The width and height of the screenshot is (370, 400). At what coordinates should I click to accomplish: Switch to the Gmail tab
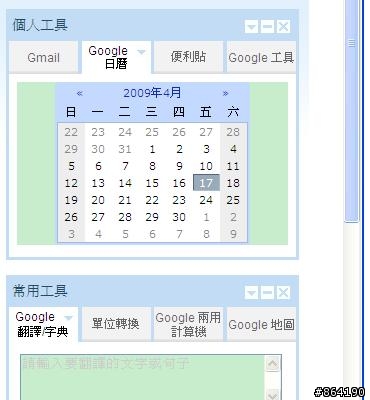coord(43,57)
